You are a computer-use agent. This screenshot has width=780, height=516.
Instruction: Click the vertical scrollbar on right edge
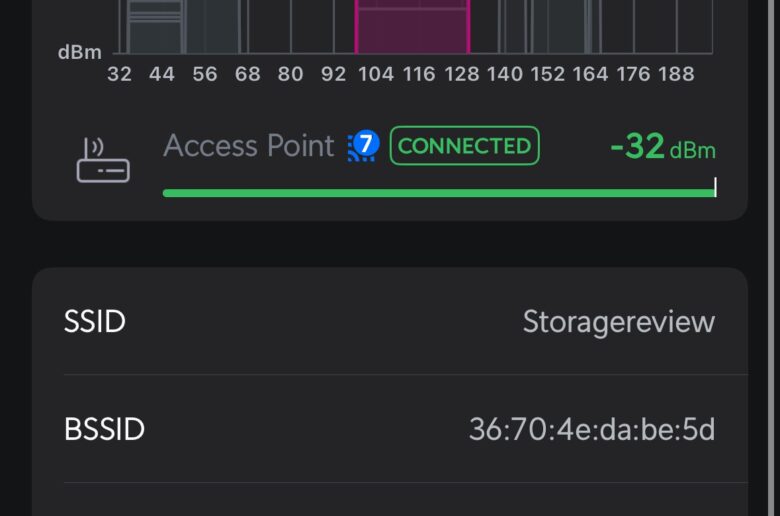772,258
